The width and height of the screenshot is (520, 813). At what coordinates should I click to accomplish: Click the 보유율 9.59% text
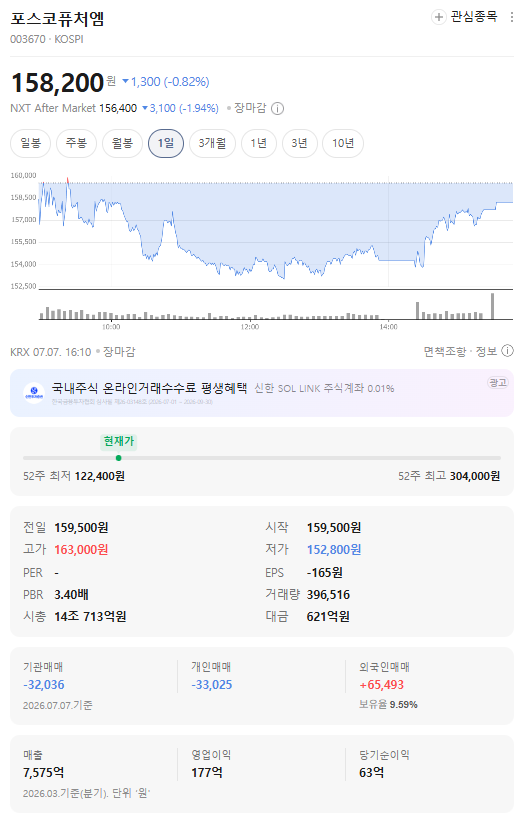tap(388, 705)
